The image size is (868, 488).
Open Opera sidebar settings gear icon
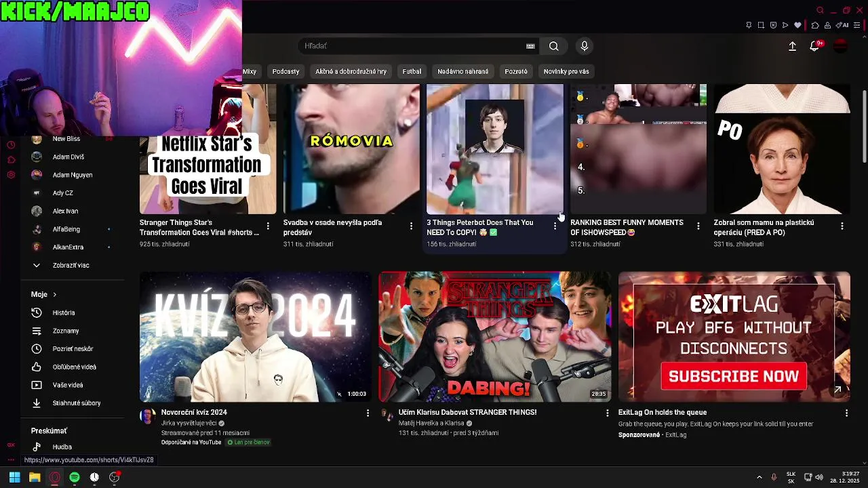[11, 175]
